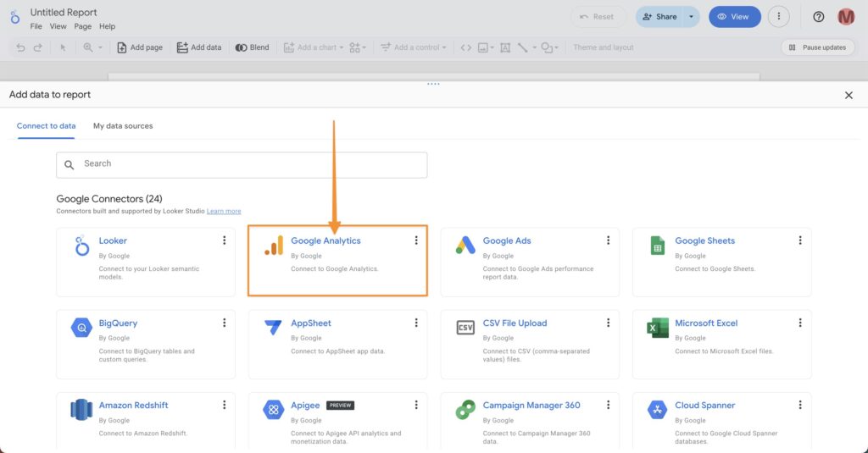
Task: Click the Reset button
Action: 597,17
